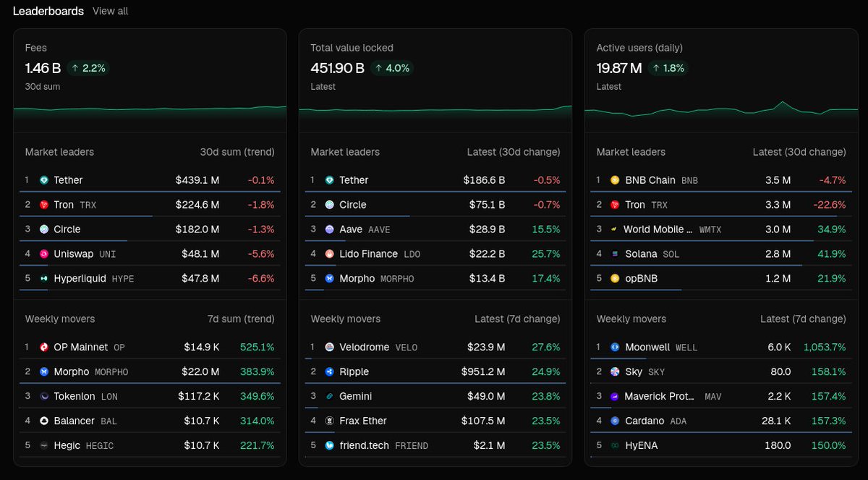The height and width of the screenshot is (480, 868).
Task: Click the "-22.6%" change for Tron
Action: [828, 205]
